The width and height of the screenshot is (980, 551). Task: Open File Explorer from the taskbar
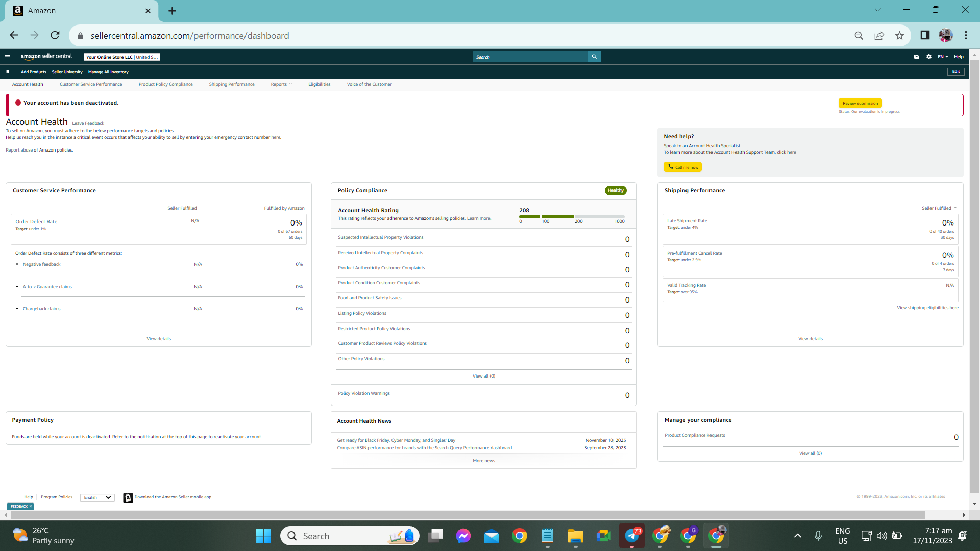[x=575, y=536]
